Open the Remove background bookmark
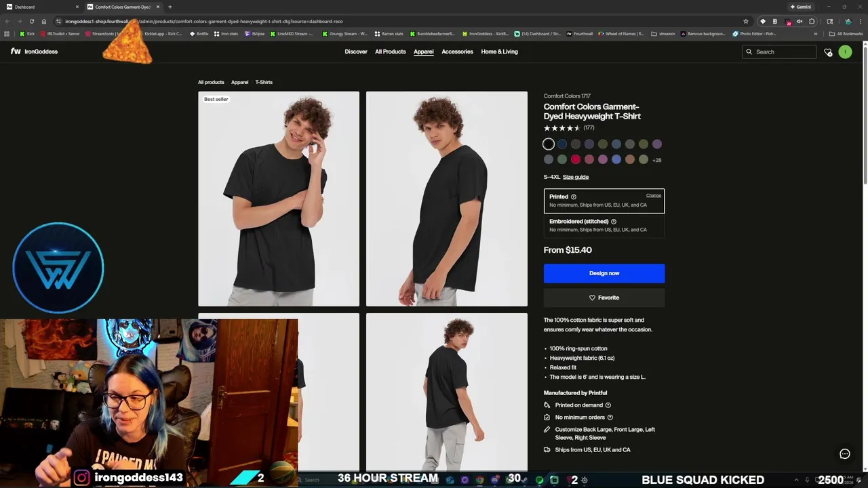Viewport: 868px width, 488px height. pyautogui.click(x=703, y=33)
